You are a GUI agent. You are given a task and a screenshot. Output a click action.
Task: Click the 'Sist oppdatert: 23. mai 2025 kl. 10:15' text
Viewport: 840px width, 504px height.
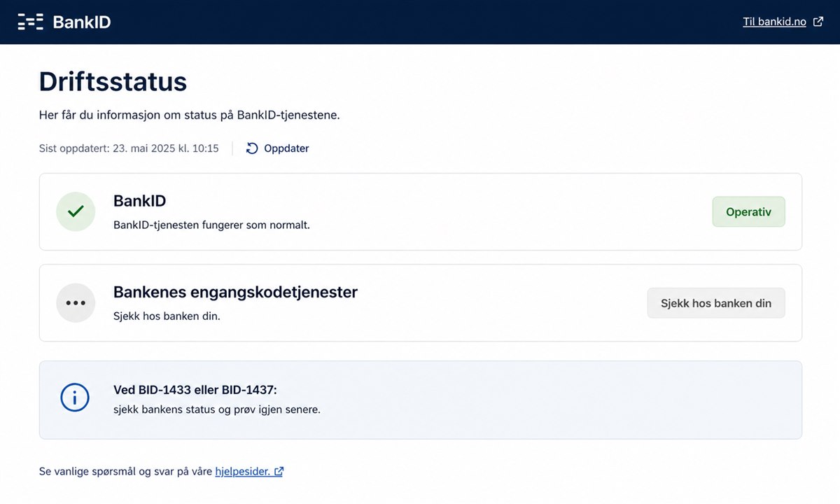point(129,148)
